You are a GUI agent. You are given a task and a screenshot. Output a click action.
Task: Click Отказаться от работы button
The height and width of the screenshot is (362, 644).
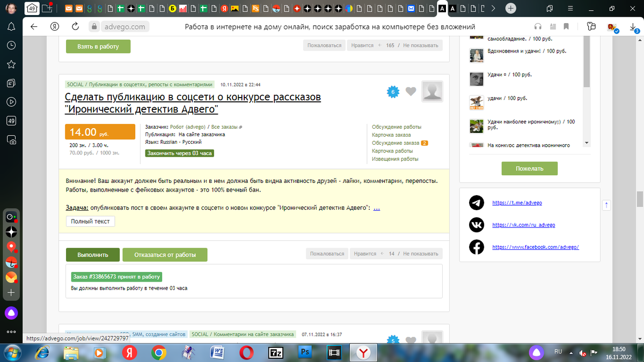point(165,255)
